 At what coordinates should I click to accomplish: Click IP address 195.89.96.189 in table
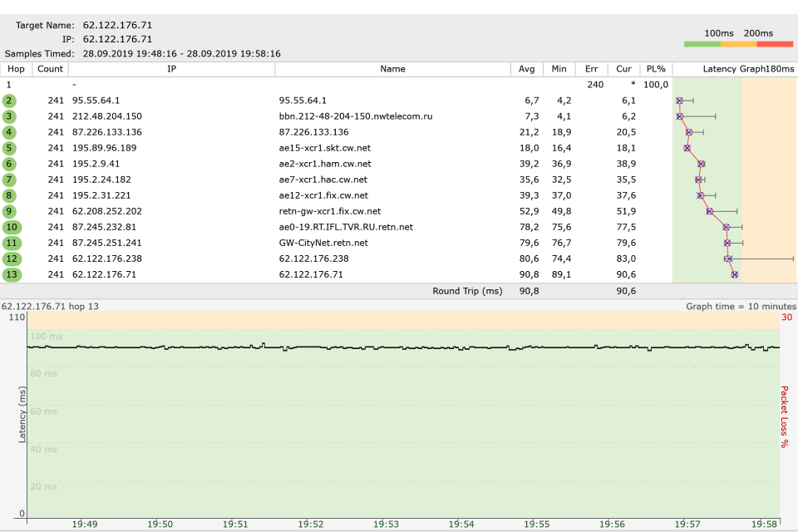[104, 148]
